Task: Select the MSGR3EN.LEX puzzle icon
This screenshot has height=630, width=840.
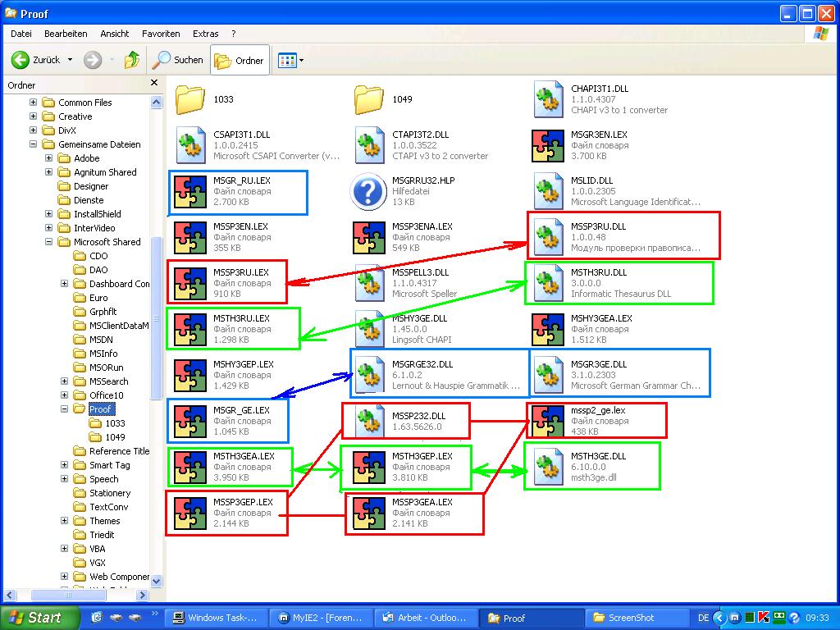Action: coord(548,145)
